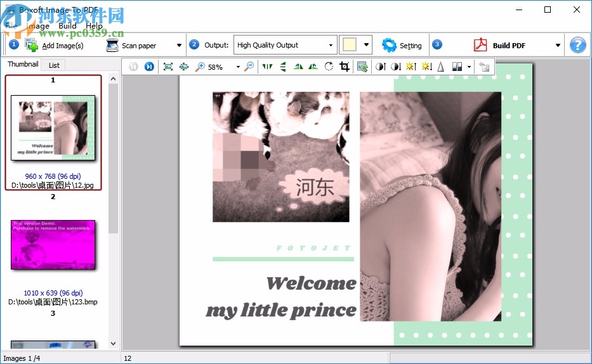The image size is (592, 364).
Task: Switch to the Thumbnail tab
Action: click(x=23, y=64)
